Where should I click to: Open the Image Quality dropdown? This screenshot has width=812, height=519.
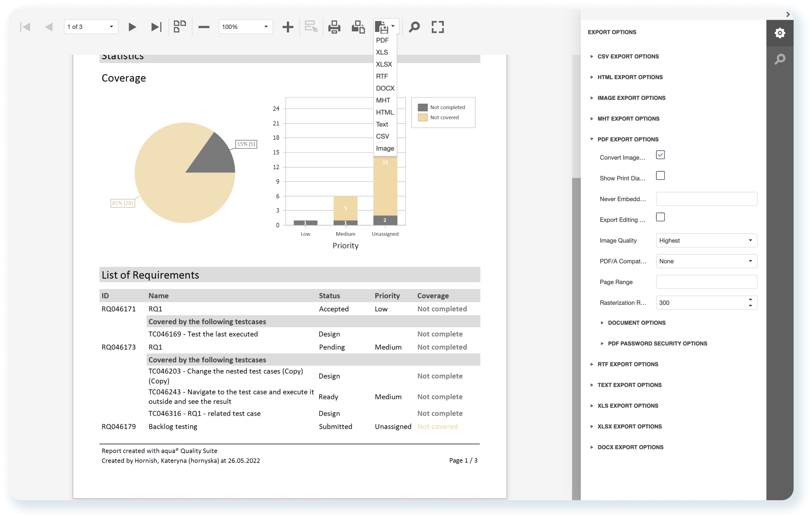(x=706, y=240)
